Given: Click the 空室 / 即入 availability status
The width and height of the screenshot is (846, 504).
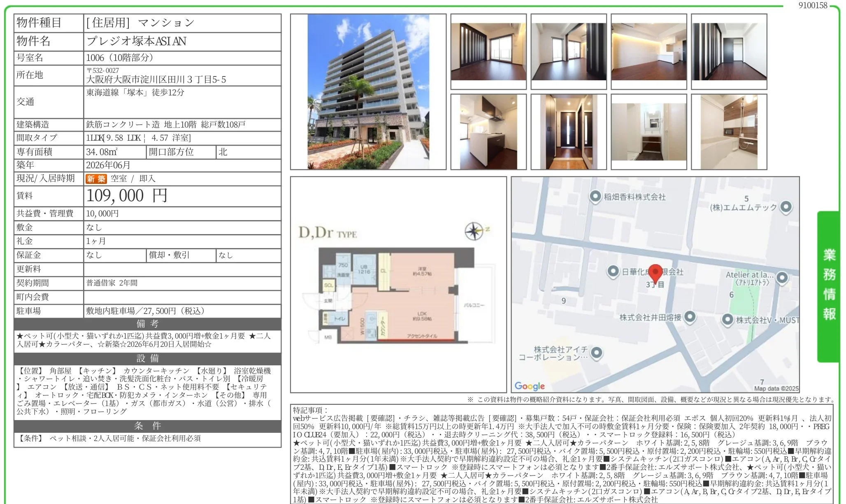Looking at the screenshot, I should click(133, 179).
